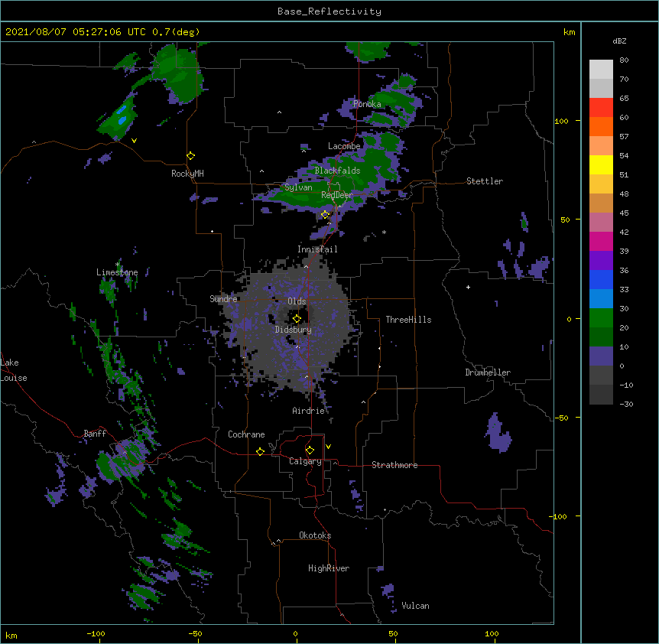The width and height of the screenshot is (659, 644).
Task: Click the Okotoks town label
Action: click(x=315, y=535)
